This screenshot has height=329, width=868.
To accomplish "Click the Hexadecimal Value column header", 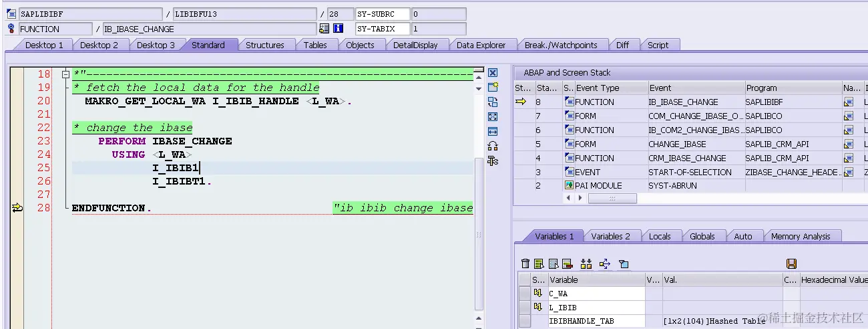I will (x=833, y=280).
